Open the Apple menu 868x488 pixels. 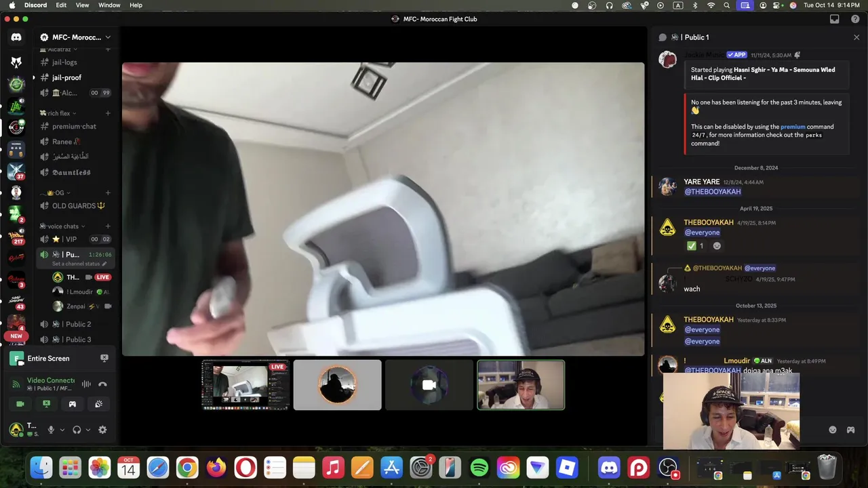tap(12, 5)
